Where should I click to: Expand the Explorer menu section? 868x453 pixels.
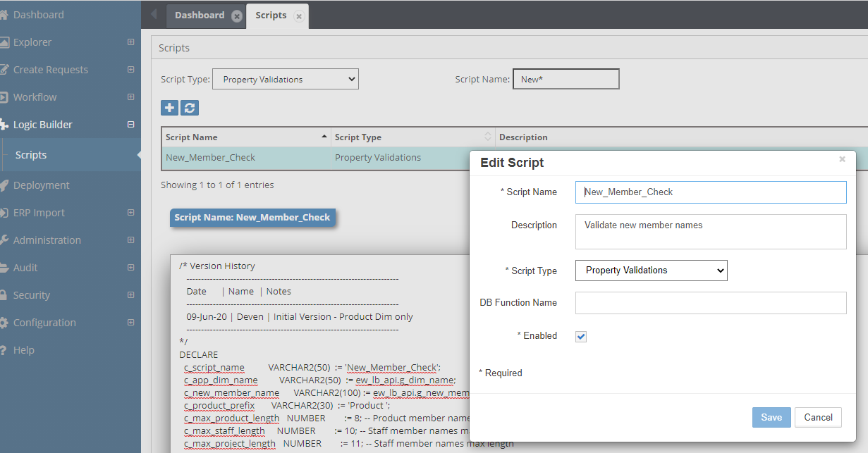130,42
